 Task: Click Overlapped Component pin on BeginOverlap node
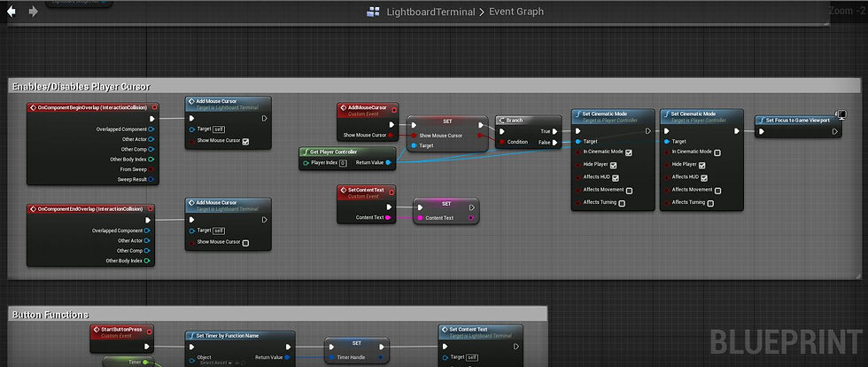(x=151, y=129)
